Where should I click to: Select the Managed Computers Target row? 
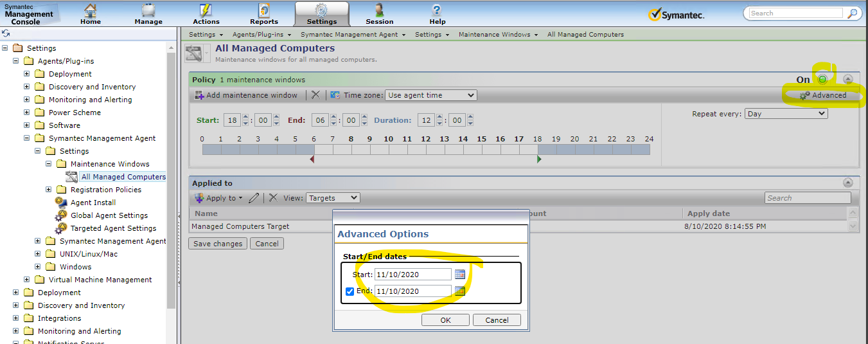pyautogui.click(x=518, y=226)
